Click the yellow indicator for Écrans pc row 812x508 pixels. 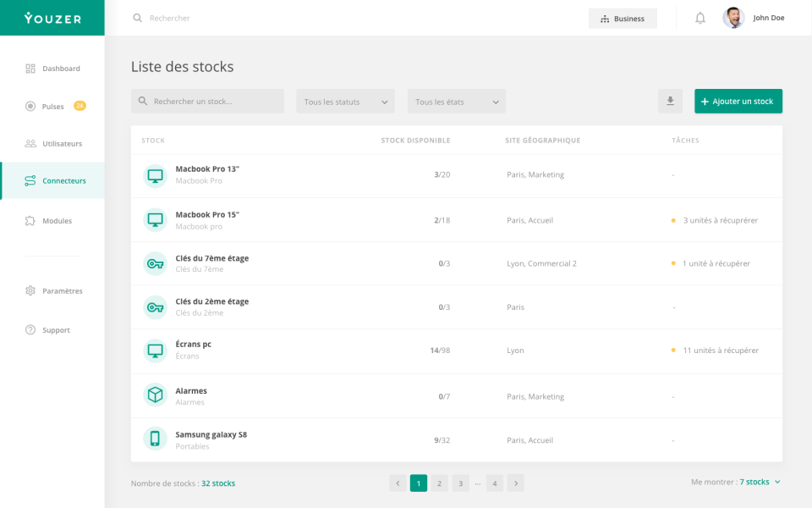click(x=672, y=350)
